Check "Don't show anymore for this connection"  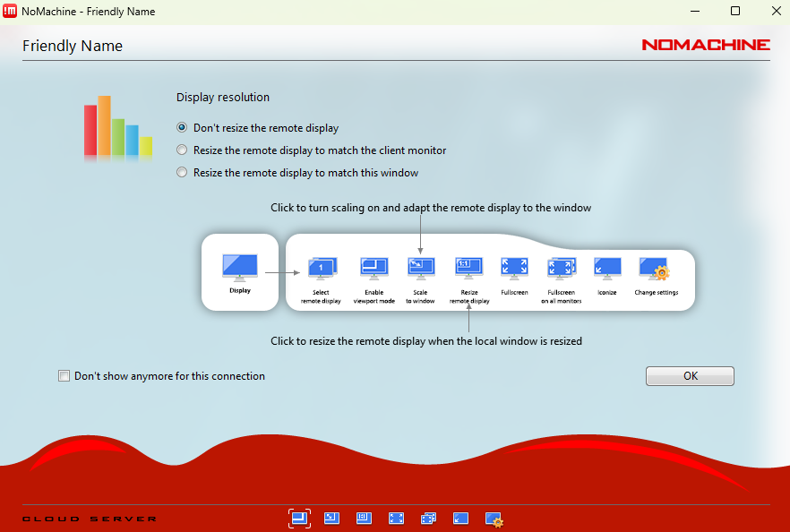tap(64, 376)
